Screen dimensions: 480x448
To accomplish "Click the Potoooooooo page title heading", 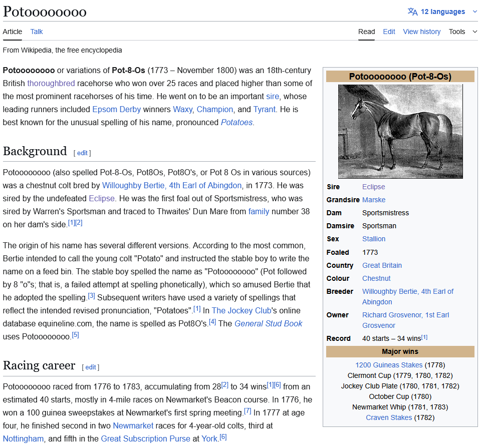I will tap(45, 12).
